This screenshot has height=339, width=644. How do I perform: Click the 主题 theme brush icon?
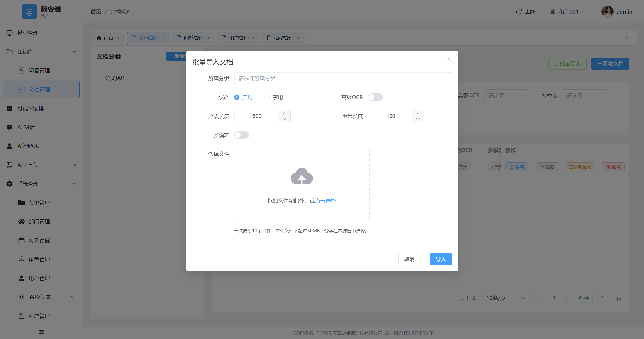click(x=519, y=12)
